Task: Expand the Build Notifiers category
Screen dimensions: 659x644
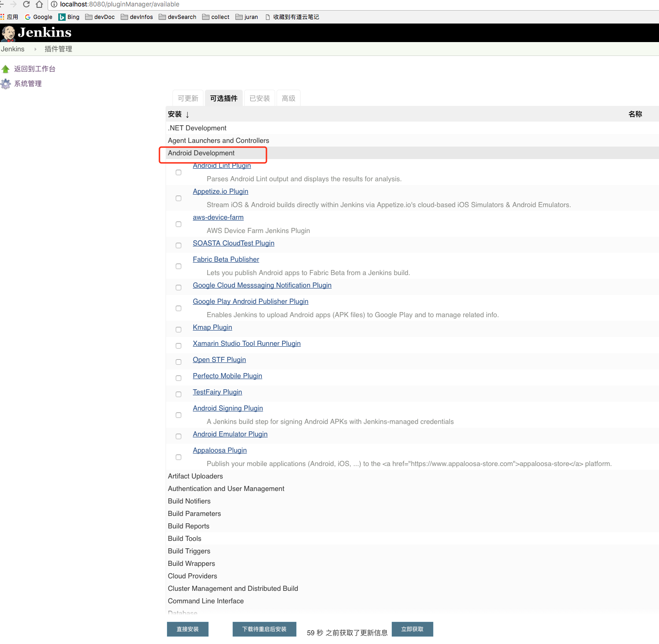Action: pos(189,501)
